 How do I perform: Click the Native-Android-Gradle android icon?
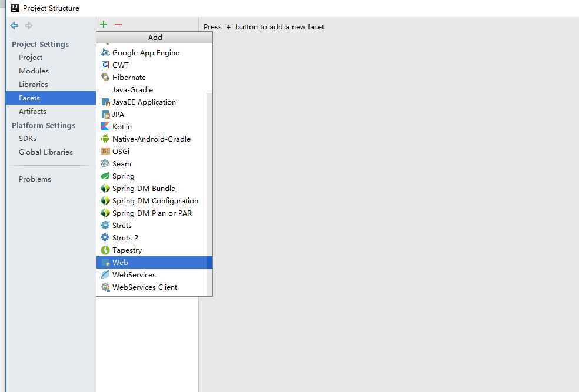[x=105, y=139]
